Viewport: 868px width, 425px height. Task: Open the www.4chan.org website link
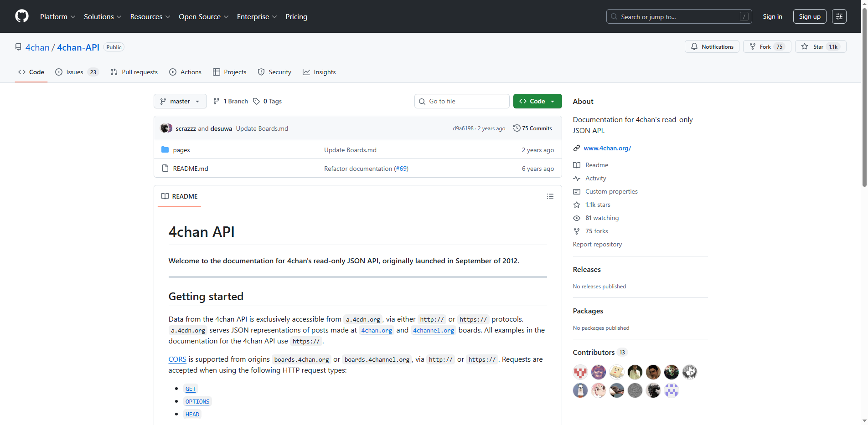click(x=607, y=148)
